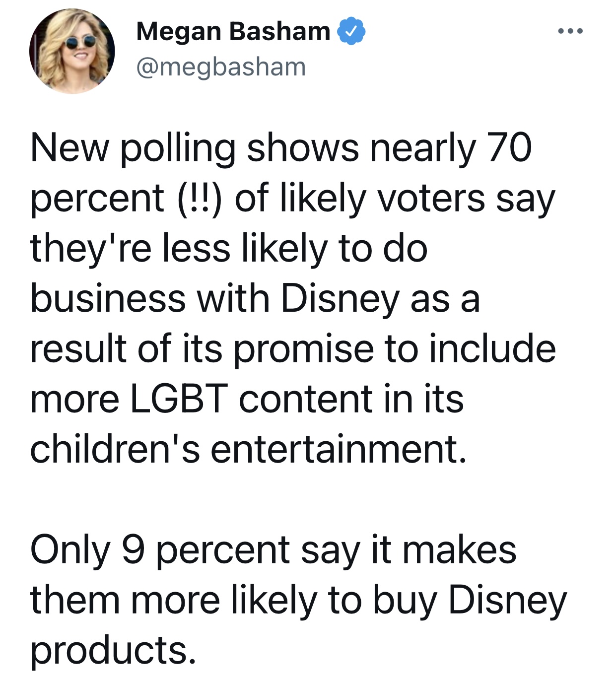The width and height of the screenshot is (616, 679).
Task: Click the paragraph starting "Only 9 percent"
Action: click(x=298, y=600)
